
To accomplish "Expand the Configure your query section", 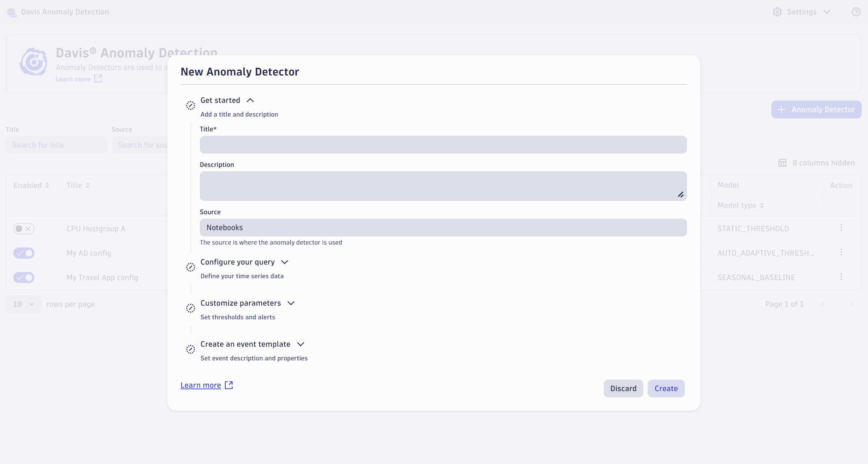I will pos(285,262).
